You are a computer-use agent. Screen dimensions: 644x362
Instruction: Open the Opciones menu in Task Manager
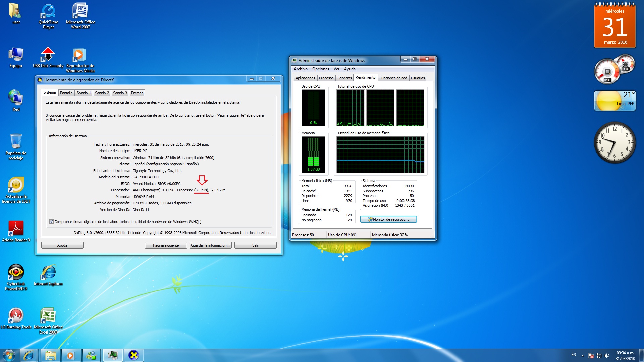click(x=320, y=69)
